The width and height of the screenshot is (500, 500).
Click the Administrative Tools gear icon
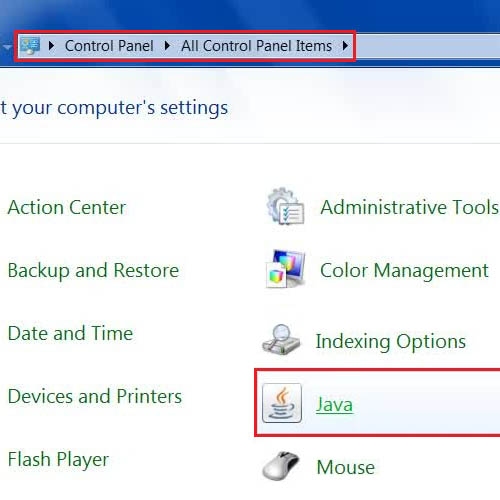pyautogui.click(x=285, y=206)
